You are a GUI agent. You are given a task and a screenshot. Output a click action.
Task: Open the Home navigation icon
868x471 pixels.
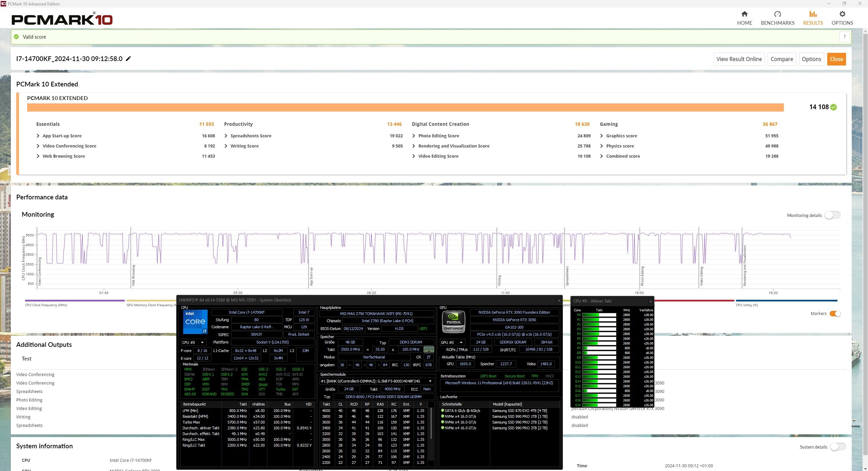tap(744, 14)
